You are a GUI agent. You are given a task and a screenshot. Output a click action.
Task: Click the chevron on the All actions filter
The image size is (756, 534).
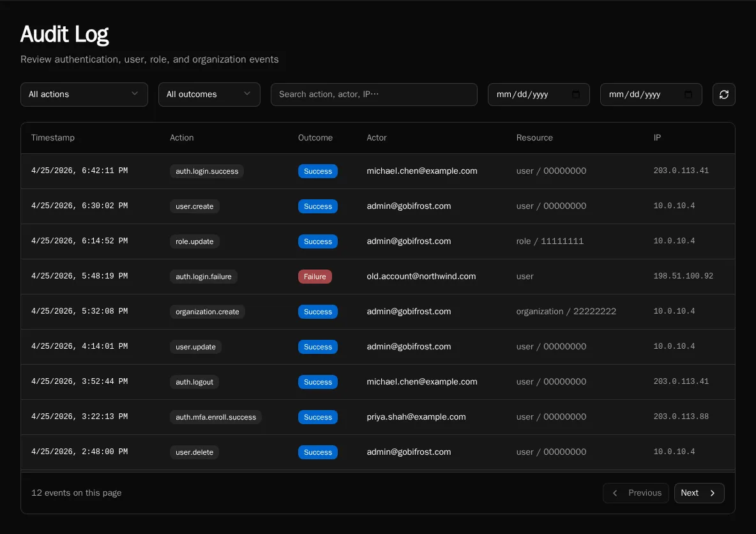135,94
